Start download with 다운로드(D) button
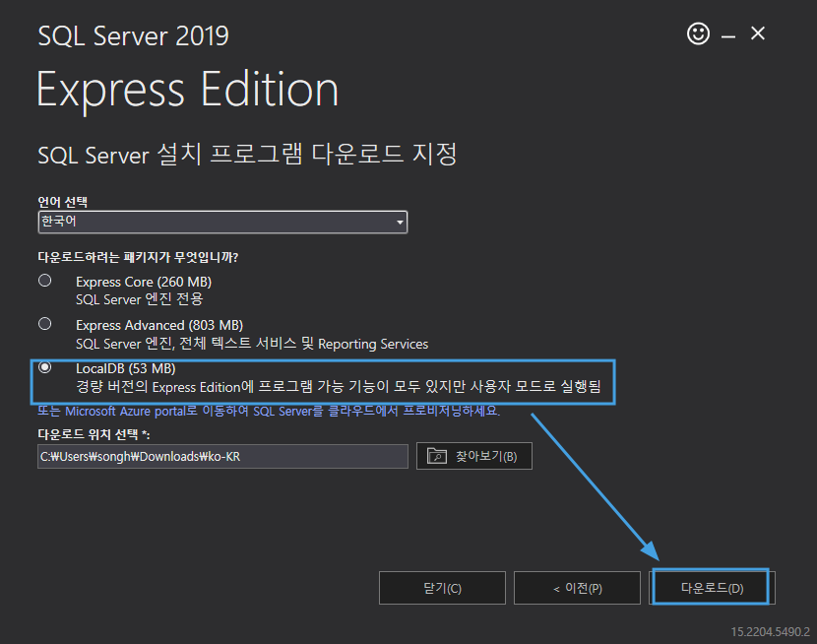Image resolution: width=817 pixels, height=644 pixels. coord(712,588)
